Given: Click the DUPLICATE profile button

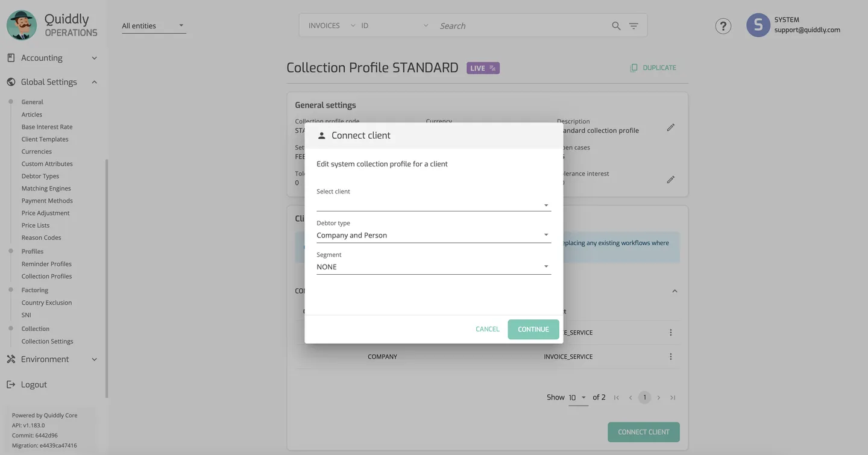Looking at the screenshot, I should tap(653, 67).
